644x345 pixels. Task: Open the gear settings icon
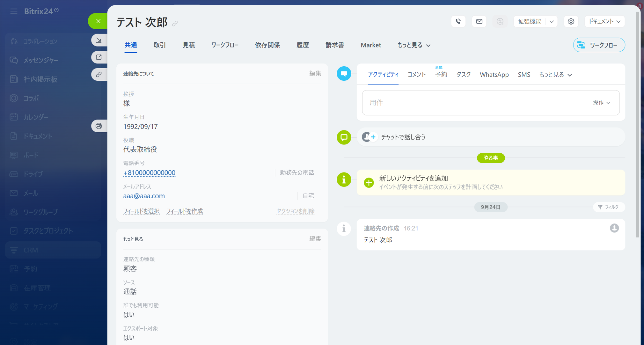571,21
